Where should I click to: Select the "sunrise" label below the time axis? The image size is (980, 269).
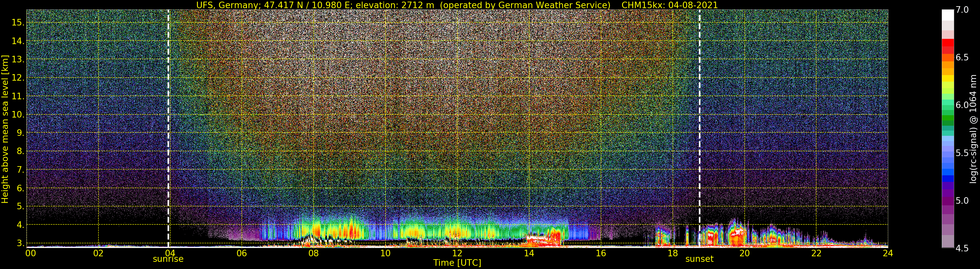168,259
